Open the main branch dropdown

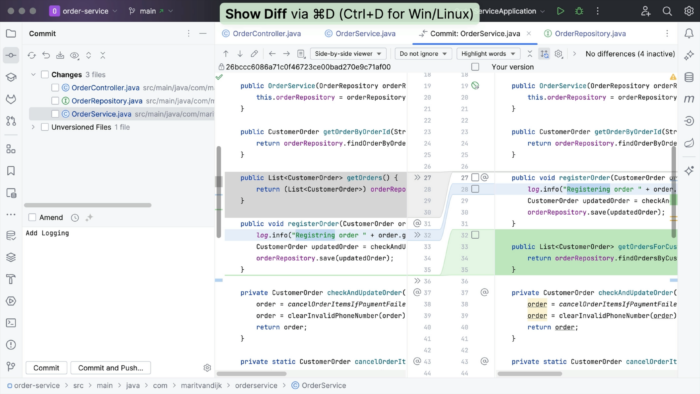click(150, 11)
